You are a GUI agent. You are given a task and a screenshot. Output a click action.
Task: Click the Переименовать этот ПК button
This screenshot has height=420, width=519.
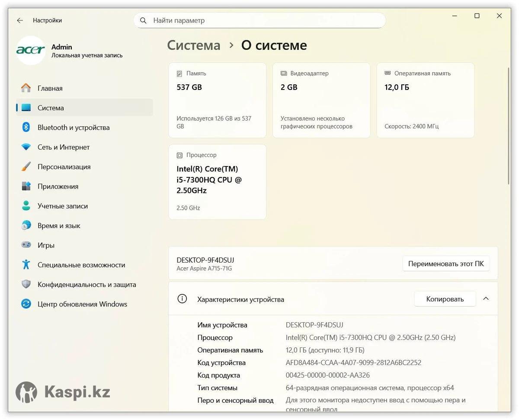click(446, 263)
